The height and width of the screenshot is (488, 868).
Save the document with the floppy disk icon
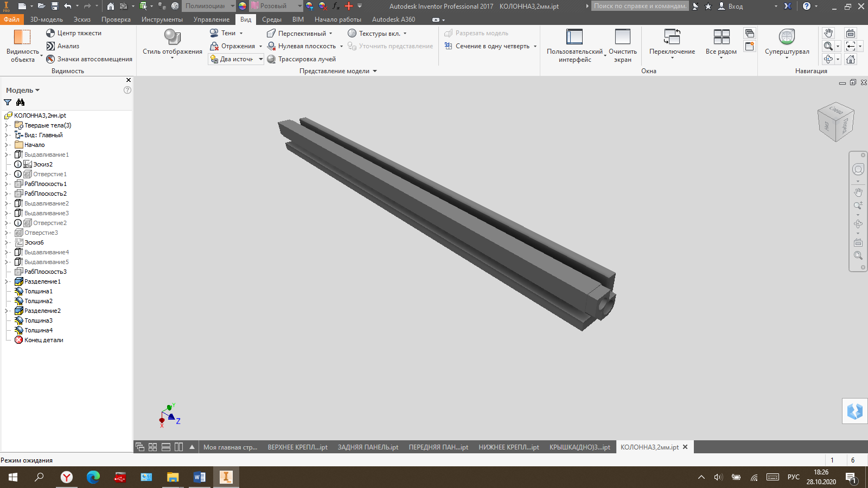55,6
